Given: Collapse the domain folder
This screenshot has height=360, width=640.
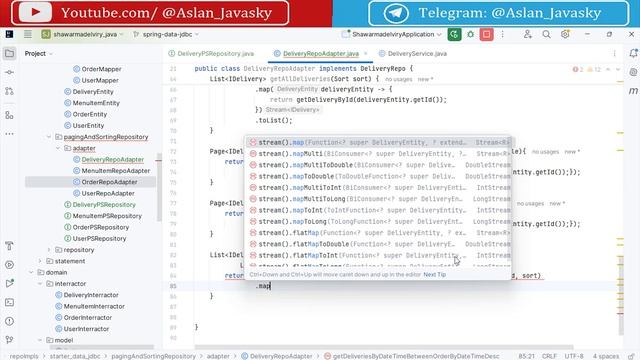Looking at the screenshot, I should tap(31, 272).
